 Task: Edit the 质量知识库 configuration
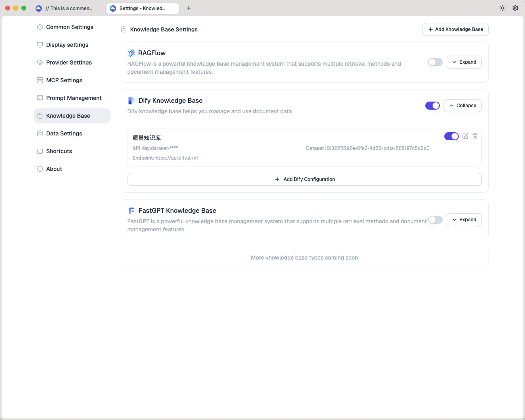[x=465, y=136]
